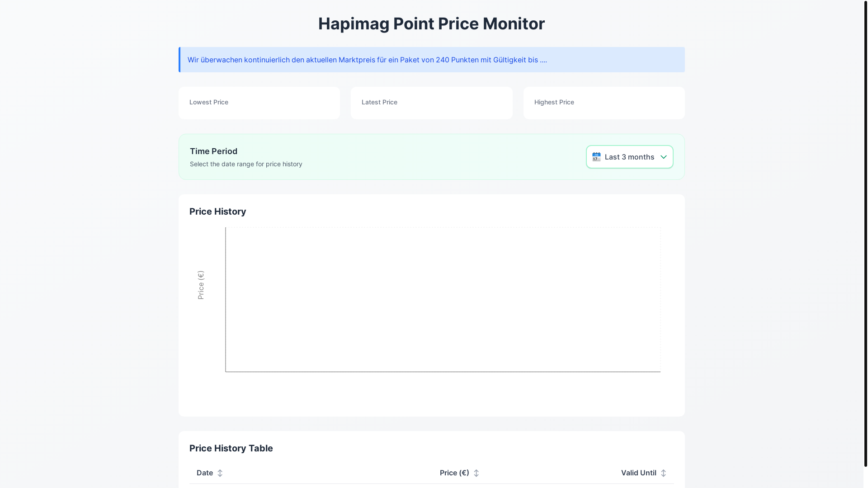Click inside the empty price history chart
This screenshot has width=868, height=488.
[443, 300]
